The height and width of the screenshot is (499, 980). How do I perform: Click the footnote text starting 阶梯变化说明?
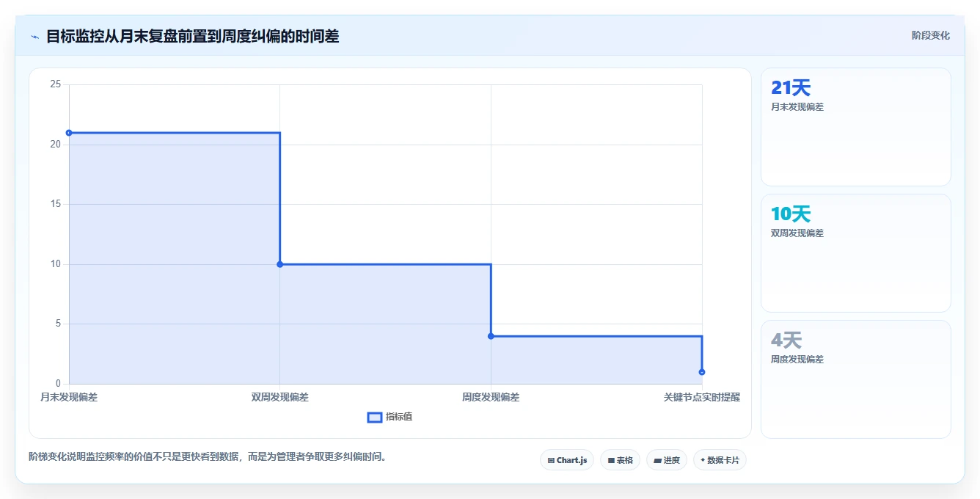(208, 456)
